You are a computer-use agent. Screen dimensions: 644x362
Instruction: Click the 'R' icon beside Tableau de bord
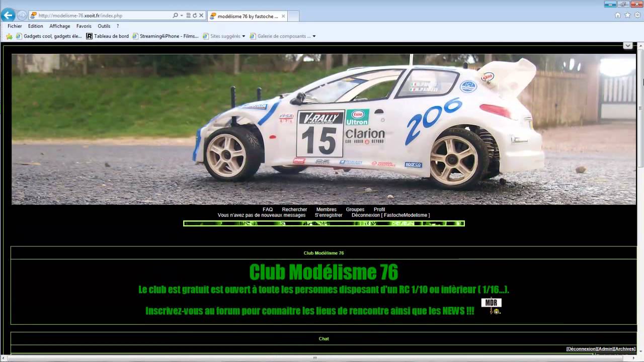click(x=90, y=36)
